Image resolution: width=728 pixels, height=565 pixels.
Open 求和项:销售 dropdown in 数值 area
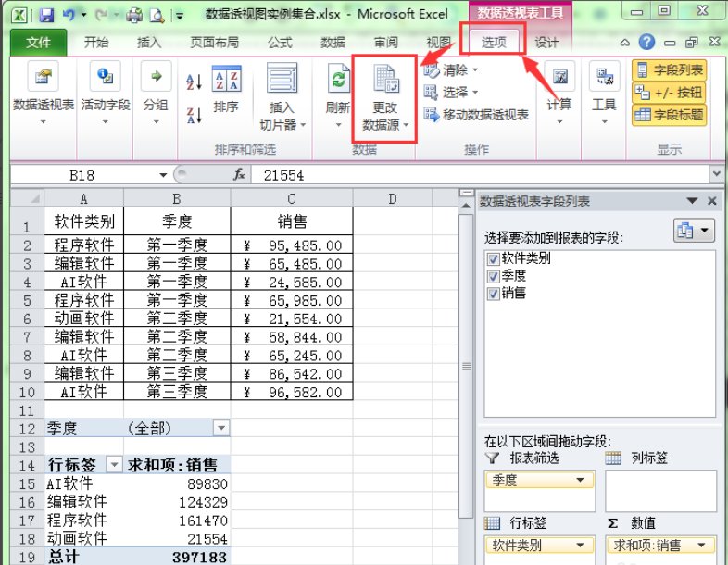coord(701,545)
